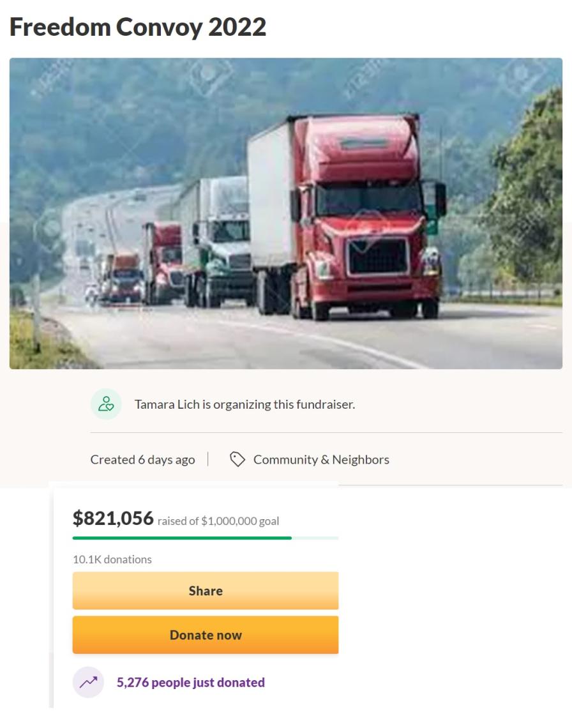View the 10.1K donations count
Image resolution: width=572 pixels, height=728 pixels.
[x=112, y=559]
